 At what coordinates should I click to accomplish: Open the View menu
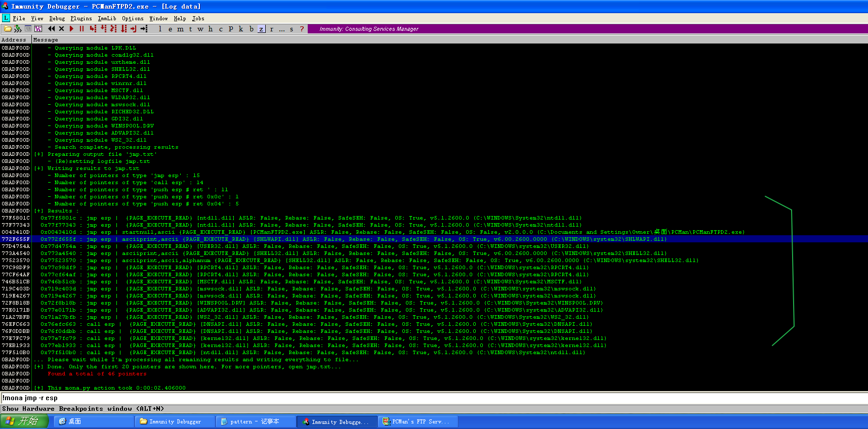click(37, 18)
